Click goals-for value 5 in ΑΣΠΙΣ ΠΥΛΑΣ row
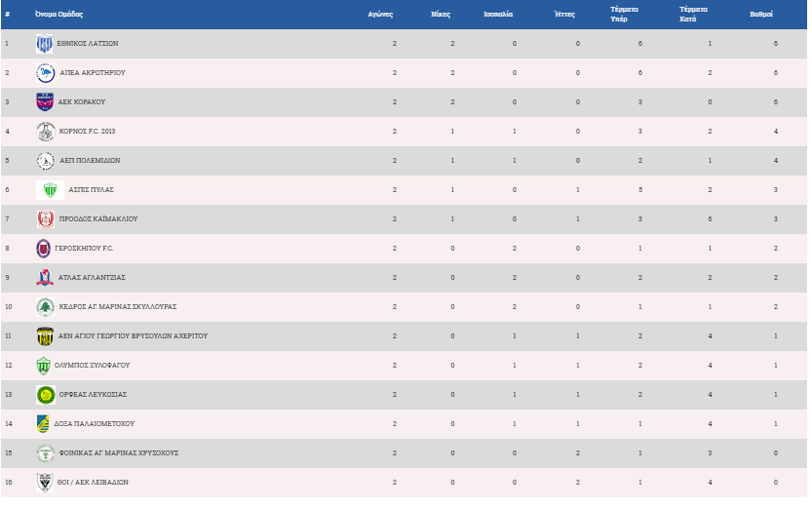The height and width of the screenshot is (508, 812). point(640,190)
